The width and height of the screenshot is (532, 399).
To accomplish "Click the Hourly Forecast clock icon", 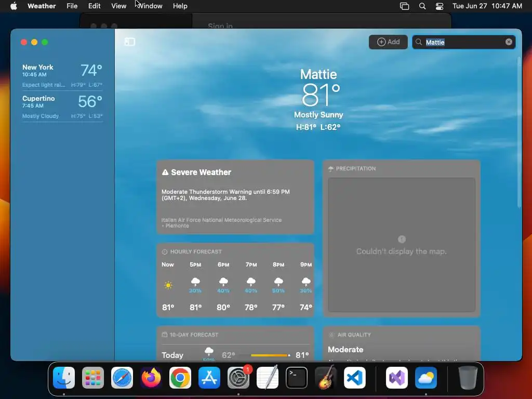I will 165,252.
